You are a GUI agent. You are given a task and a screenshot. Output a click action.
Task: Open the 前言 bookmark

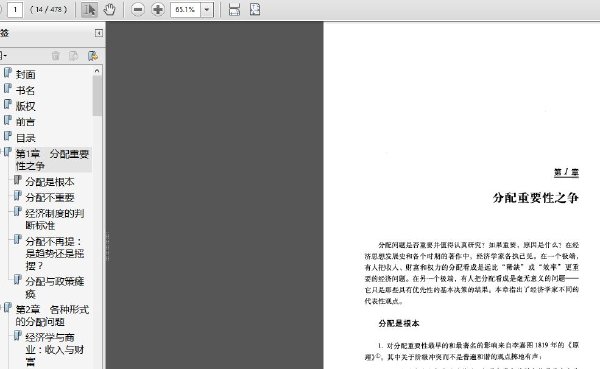coord(25,122)
